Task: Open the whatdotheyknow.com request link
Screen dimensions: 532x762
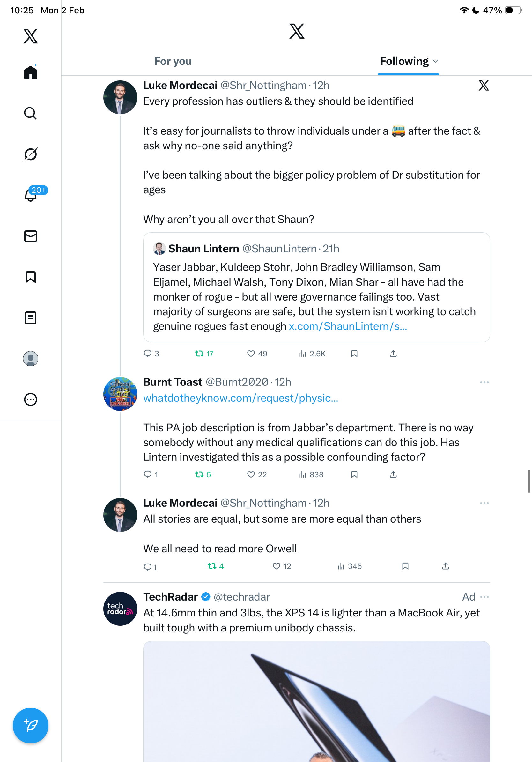Action: click(x=241, y=398)
